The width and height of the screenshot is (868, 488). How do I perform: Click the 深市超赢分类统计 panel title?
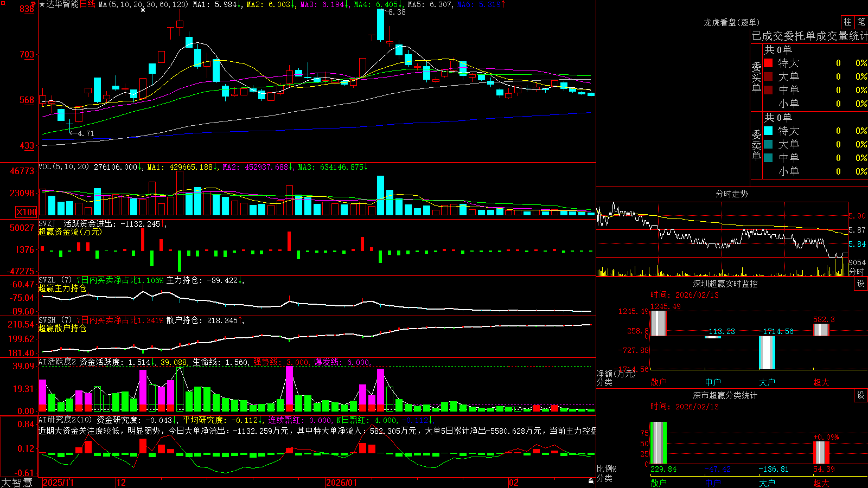[725, 395]
